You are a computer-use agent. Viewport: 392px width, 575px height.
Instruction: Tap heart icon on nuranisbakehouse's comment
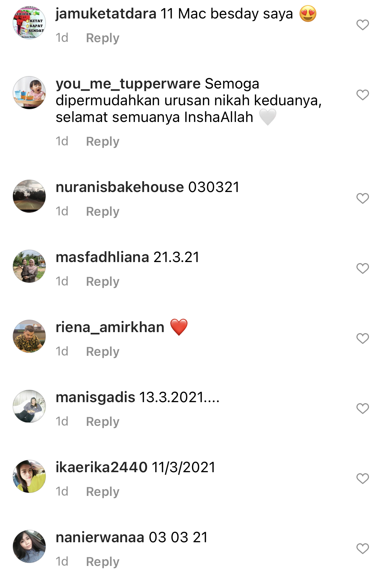[x=362, y=198]
